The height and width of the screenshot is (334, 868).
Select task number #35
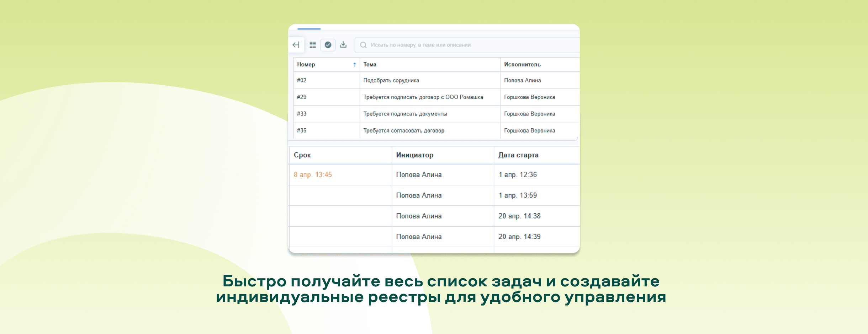pos(302,130)
